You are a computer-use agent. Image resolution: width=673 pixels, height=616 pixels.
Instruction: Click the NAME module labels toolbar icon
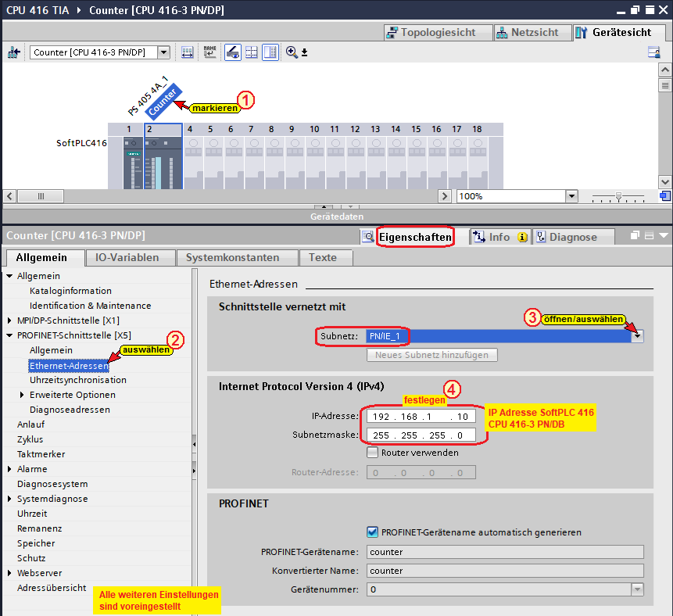coord(210,52)
